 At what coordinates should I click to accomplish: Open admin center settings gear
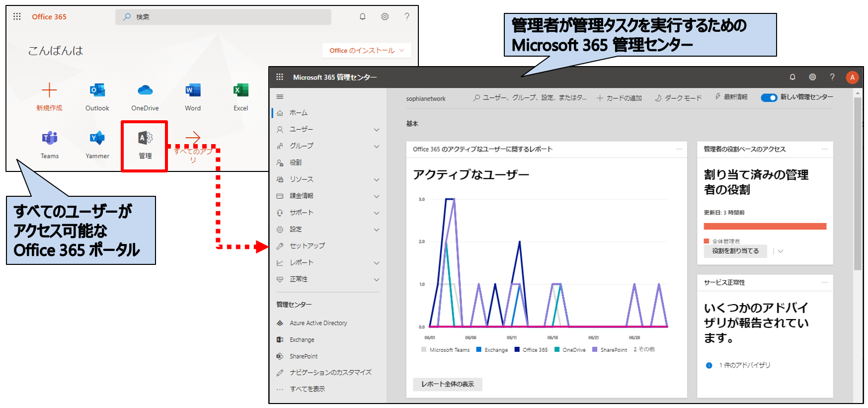click(812, 77)
